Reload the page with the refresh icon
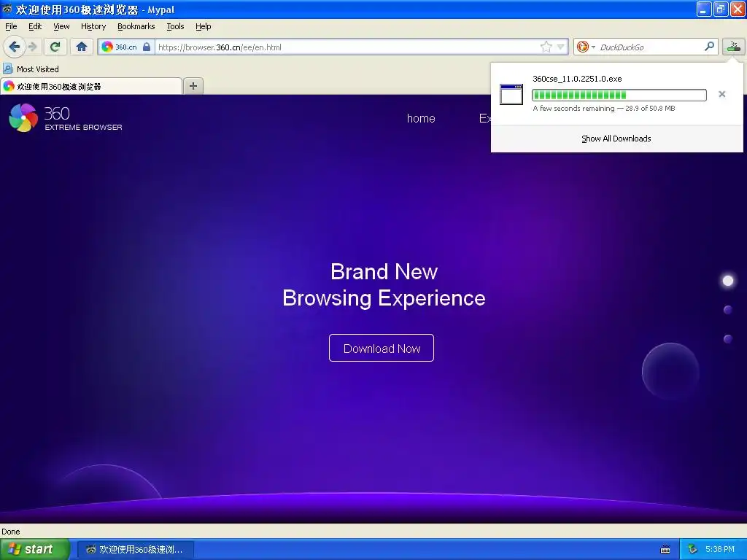 click(x=55, y=47)
